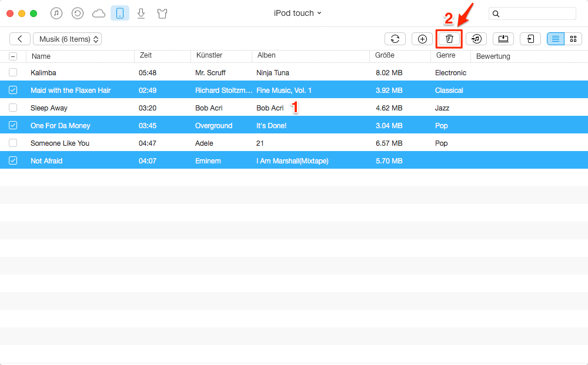Click the send to iTunes button
This screenshot has width=588, height=365.
(x=476, y=39)
